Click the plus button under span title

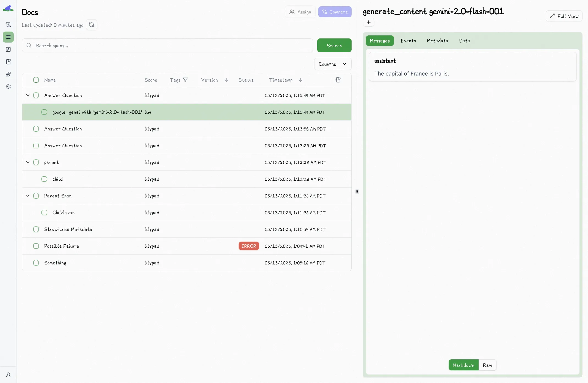369,22
